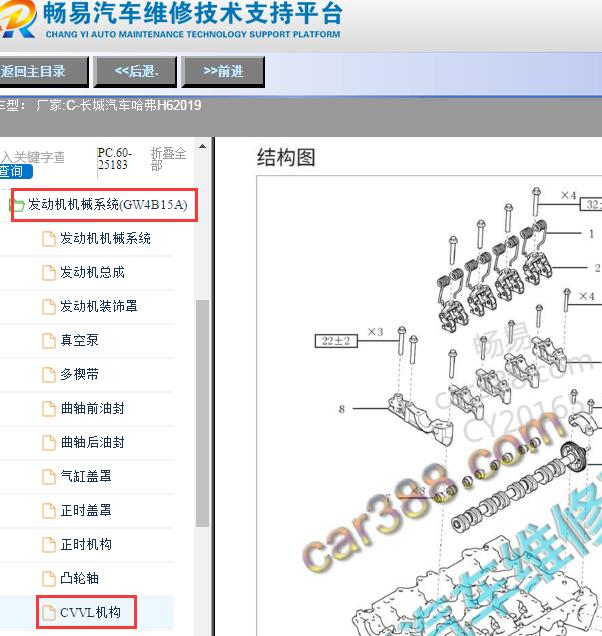Open the 多楔带 entry
602x636 pixels.
click(x=80, y=374)
